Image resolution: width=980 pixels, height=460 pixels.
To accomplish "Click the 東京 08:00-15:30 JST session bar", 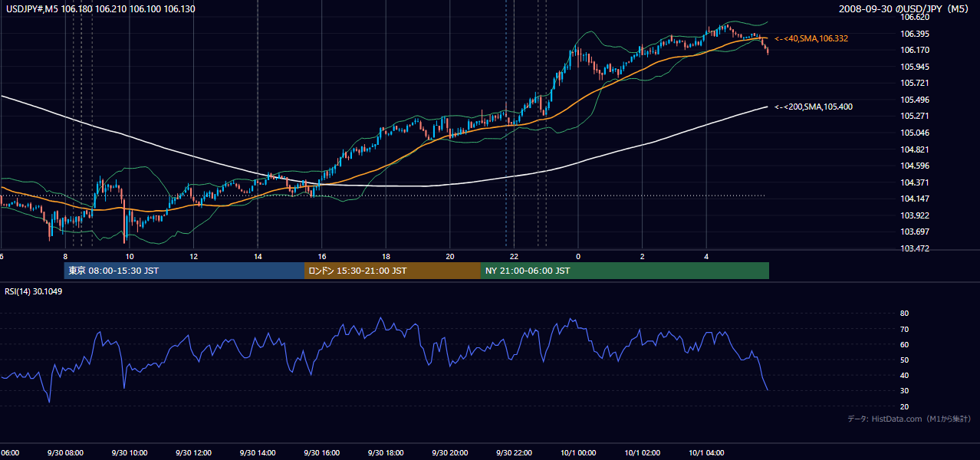I will 184,271.
